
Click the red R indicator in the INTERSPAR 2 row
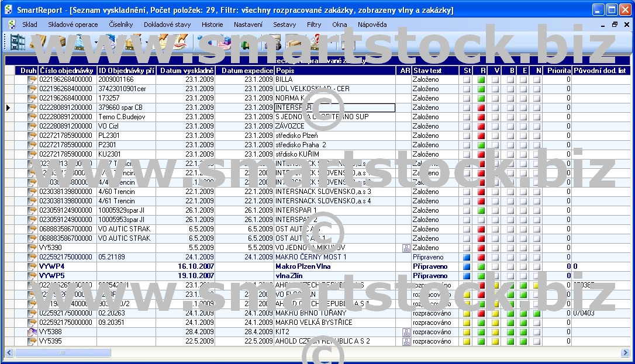(481, 220)
